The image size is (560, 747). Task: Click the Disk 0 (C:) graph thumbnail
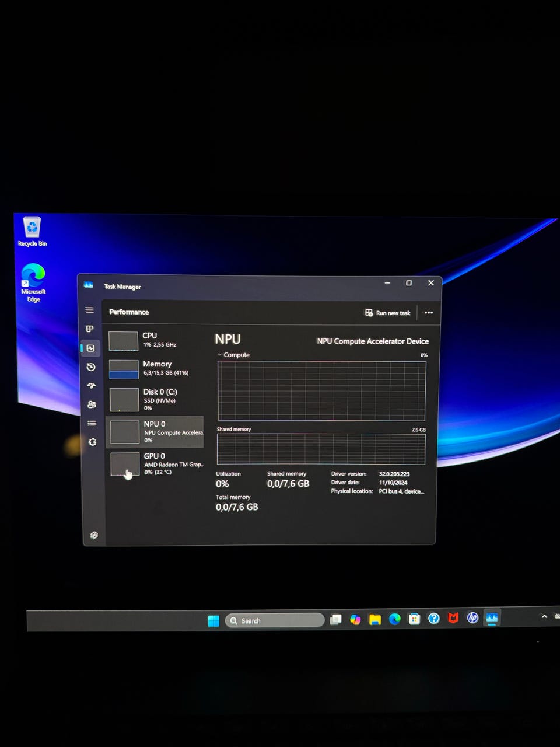(x=124, y=400)
